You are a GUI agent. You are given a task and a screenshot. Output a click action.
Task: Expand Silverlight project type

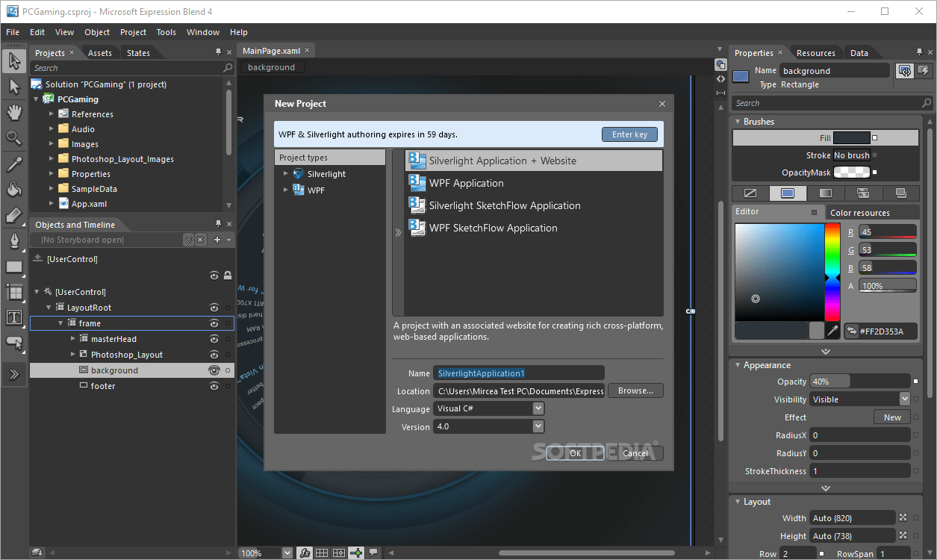click(285, 174)
